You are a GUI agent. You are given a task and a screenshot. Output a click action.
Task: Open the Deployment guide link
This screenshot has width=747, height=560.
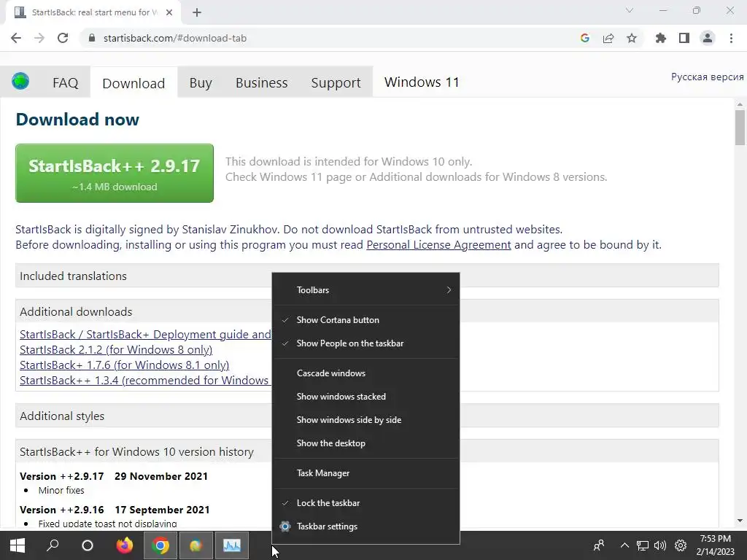click(x=145, y=334)
